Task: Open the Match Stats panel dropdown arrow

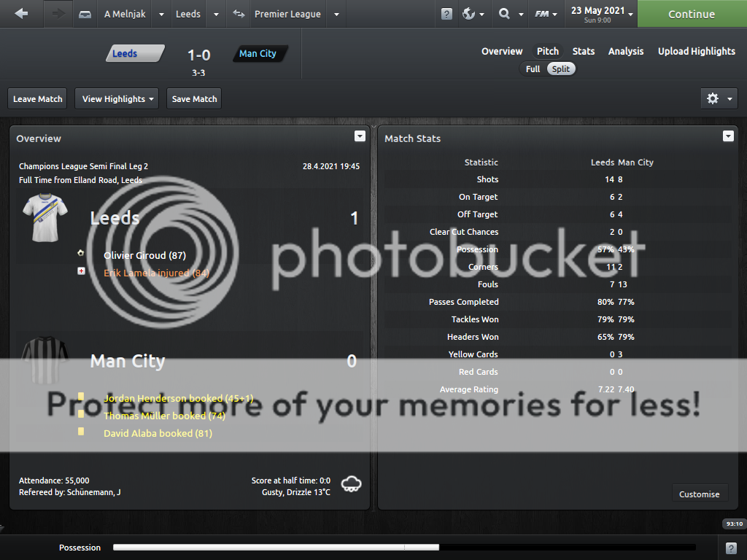Action: click(x=727, y=136)
